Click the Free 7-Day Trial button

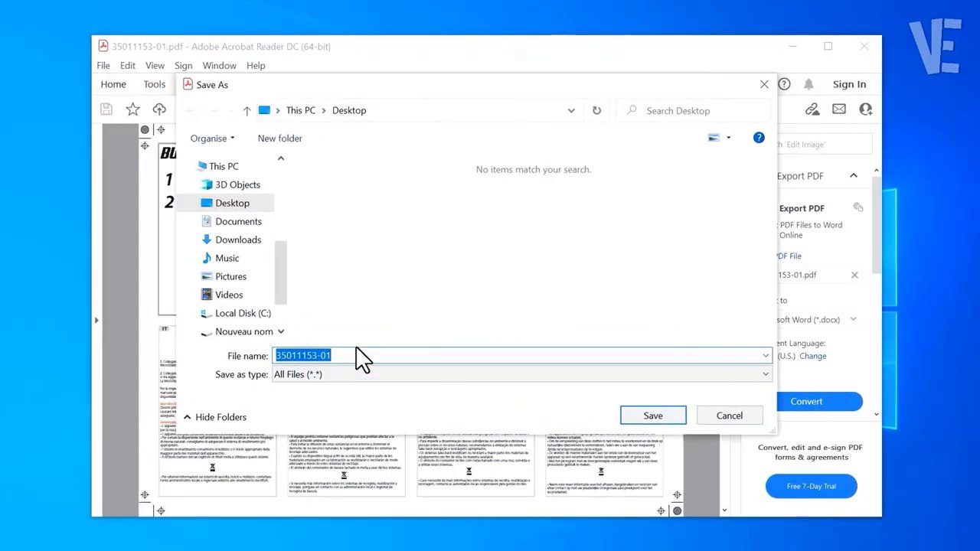click(x=811, y=486)
